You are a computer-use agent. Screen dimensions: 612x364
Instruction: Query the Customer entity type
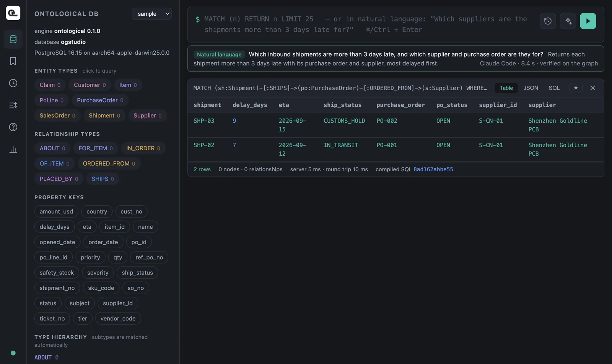pos(90,85)
